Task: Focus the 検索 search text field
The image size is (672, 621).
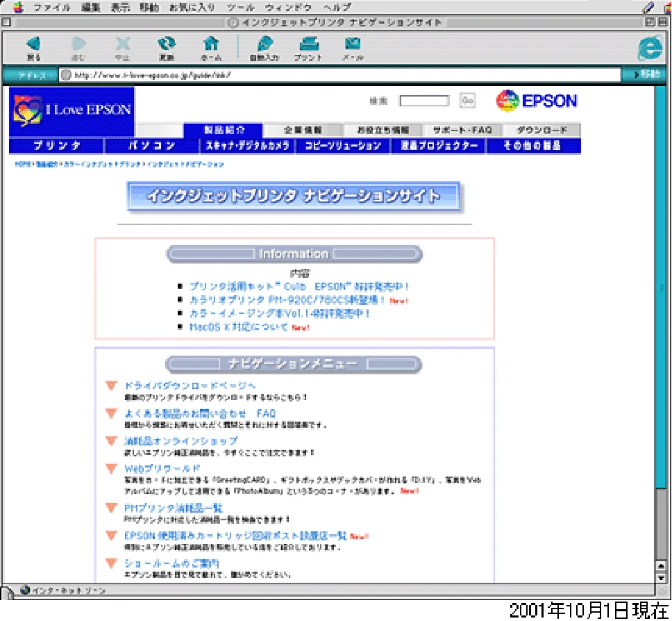Action: pos(424,101)
